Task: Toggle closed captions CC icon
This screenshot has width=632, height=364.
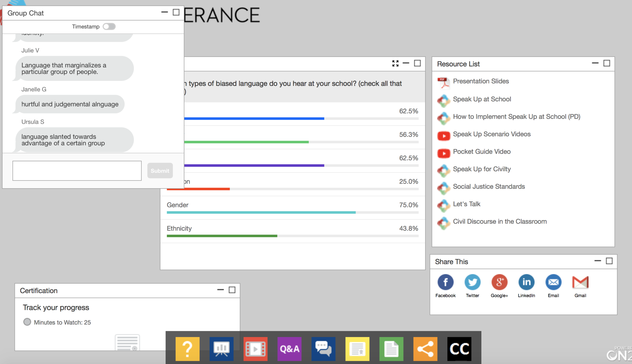Action: pos(459,349)
